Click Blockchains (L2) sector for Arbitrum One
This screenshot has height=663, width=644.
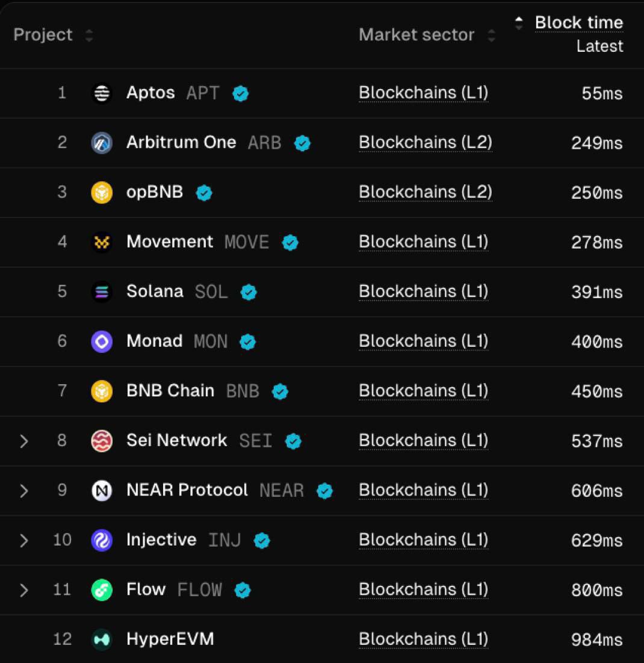(425, 143)
